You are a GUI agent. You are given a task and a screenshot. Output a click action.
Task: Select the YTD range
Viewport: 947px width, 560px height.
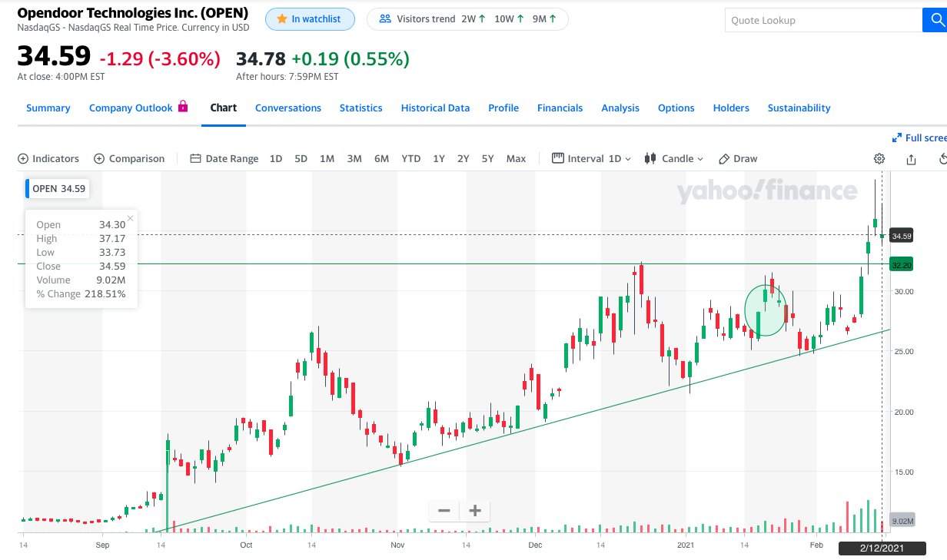click(x=411, y=159)
